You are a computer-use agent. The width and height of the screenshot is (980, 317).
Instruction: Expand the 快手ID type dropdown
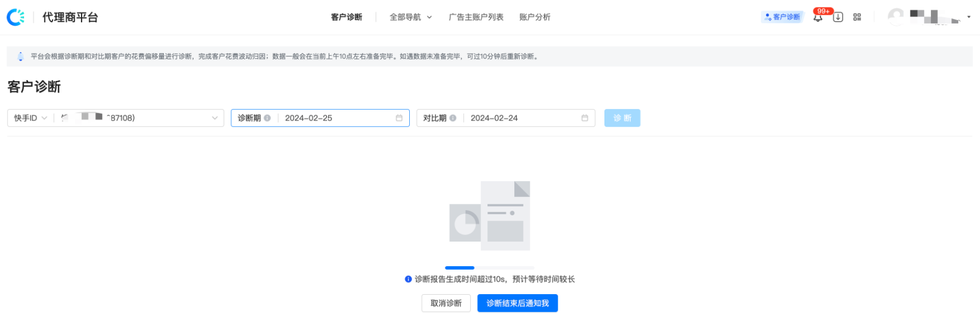[30, 118]
